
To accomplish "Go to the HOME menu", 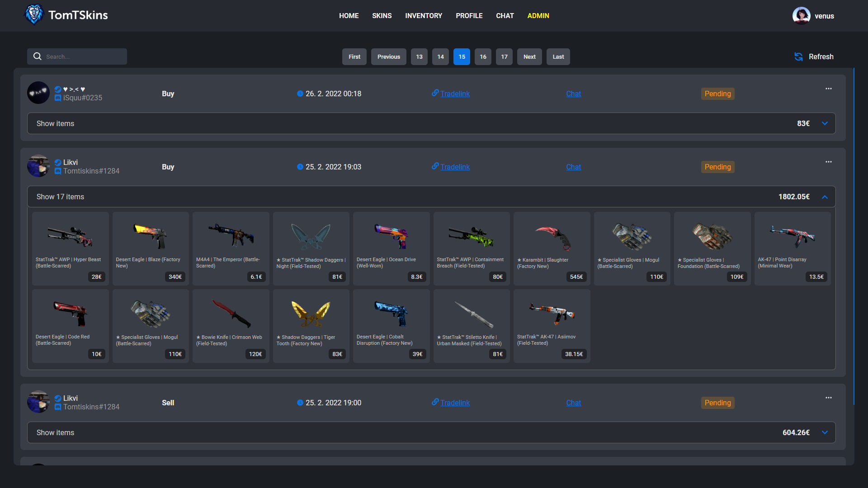I will tap(349, 16).
